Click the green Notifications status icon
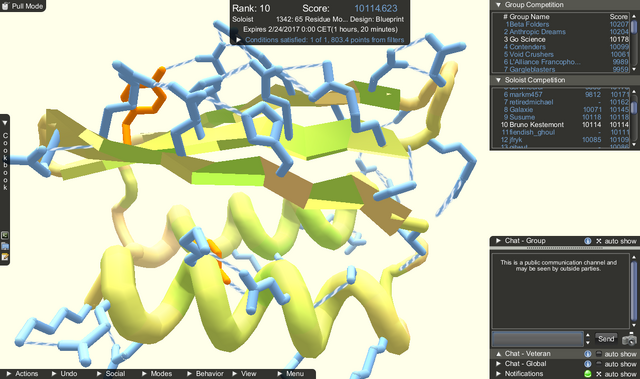 (x=588, y=374)
